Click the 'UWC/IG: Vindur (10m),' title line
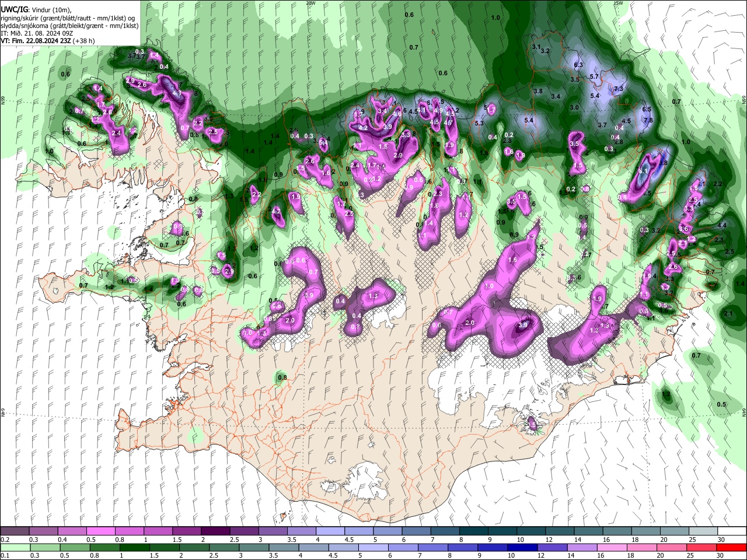 (x=36, y=10)
